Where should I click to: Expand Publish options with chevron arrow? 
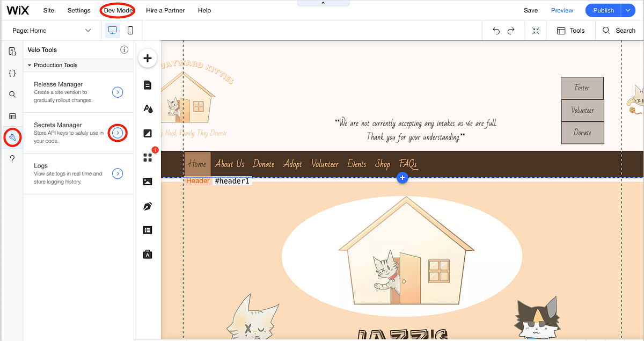(x=627, y=10)
